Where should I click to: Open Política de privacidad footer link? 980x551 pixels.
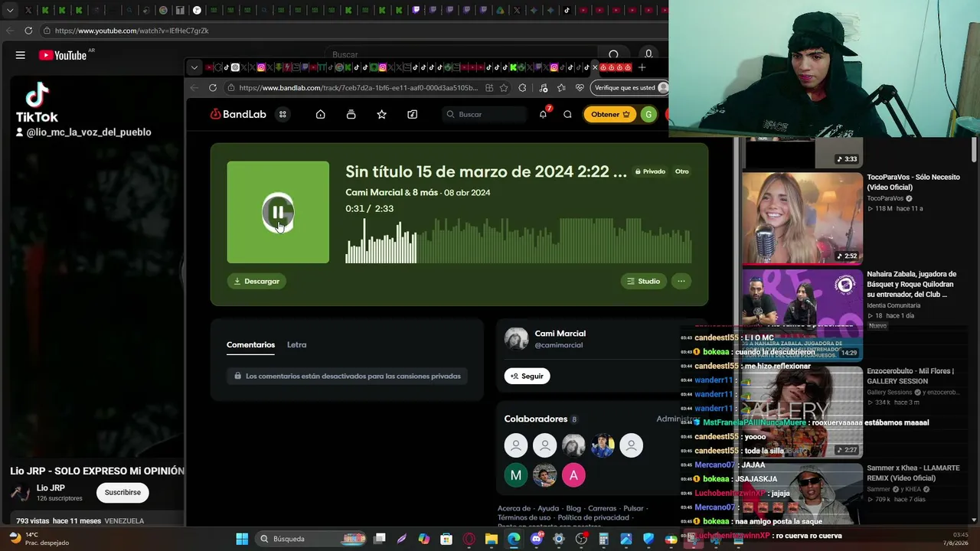pyautogui.click(x=593, y=518)
